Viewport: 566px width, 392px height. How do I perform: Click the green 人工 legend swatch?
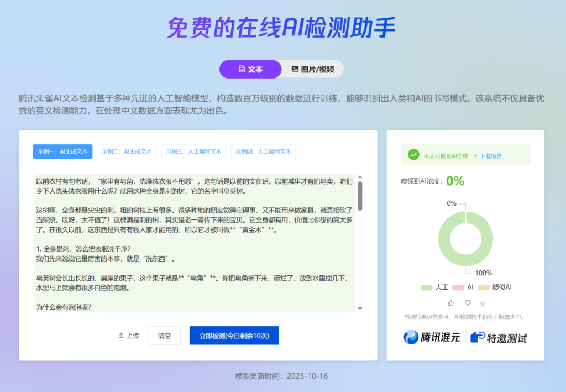pyautogui.click(x=426, y=286)
